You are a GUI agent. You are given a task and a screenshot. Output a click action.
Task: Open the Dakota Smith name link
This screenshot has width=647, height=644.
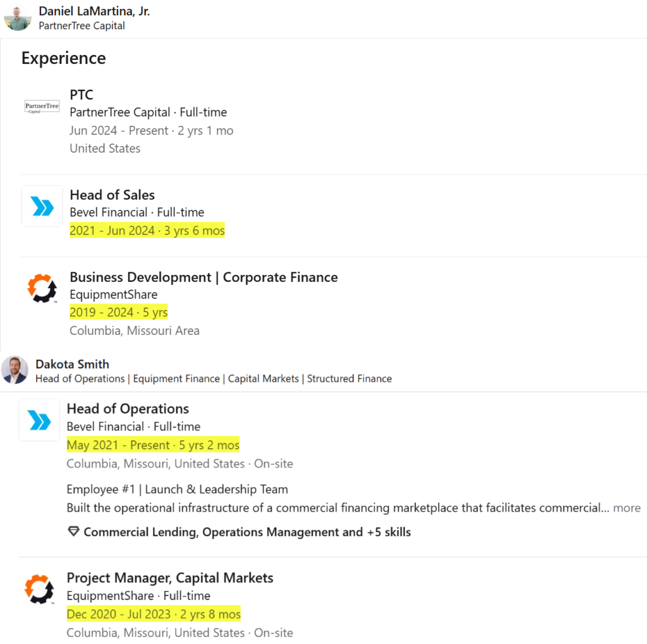[72, 364]
